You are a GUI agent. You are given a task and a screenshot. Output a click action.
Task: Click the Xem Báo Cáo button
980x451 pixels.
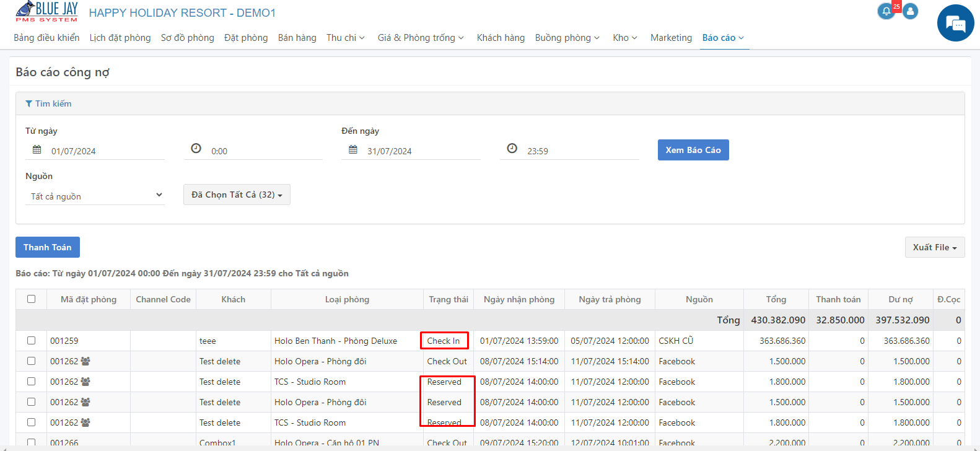(693, 150)
